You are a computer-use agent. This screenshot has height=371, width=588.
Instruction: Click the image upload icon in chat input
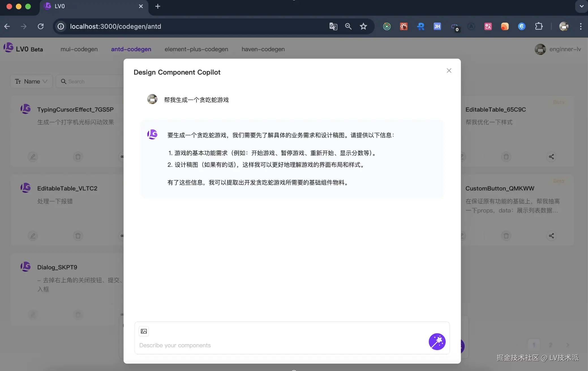(144, 331)
